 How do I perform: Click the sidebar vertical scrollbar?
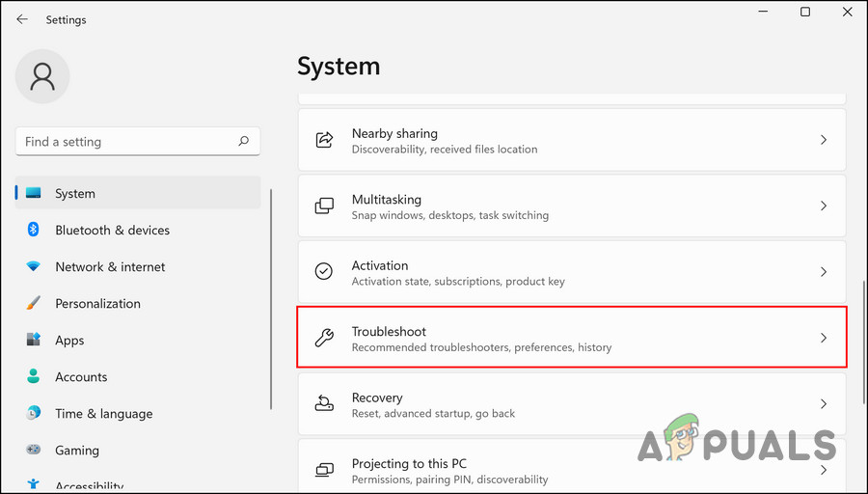pyautogui.click(x=271, y=299)
